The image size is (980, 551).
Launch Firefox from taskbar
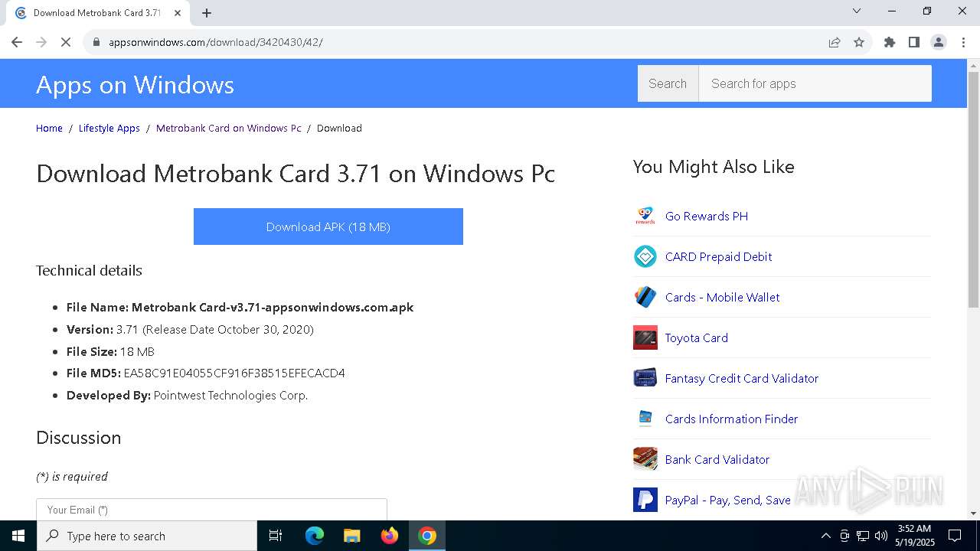[389, 536]
